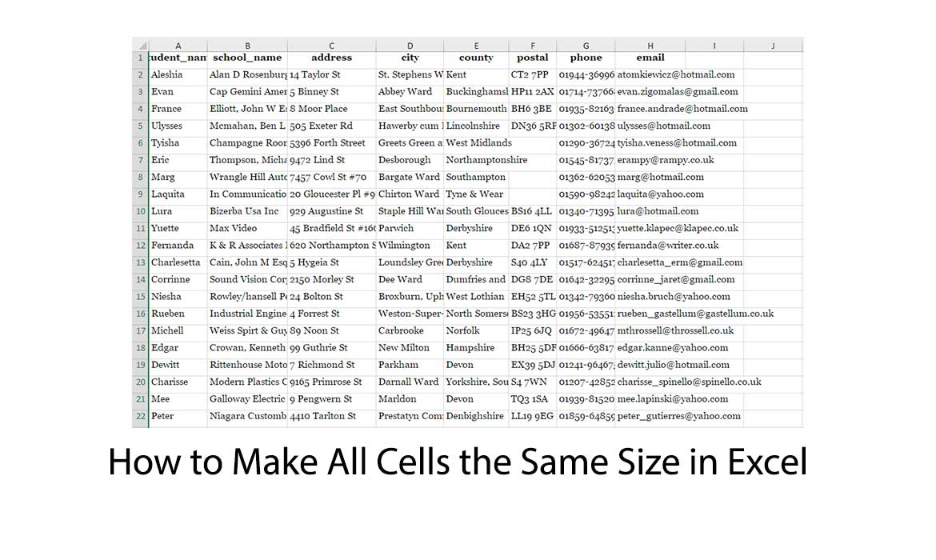Click the county cell West Midlands
936x560 pixels.
click(476, 142)
